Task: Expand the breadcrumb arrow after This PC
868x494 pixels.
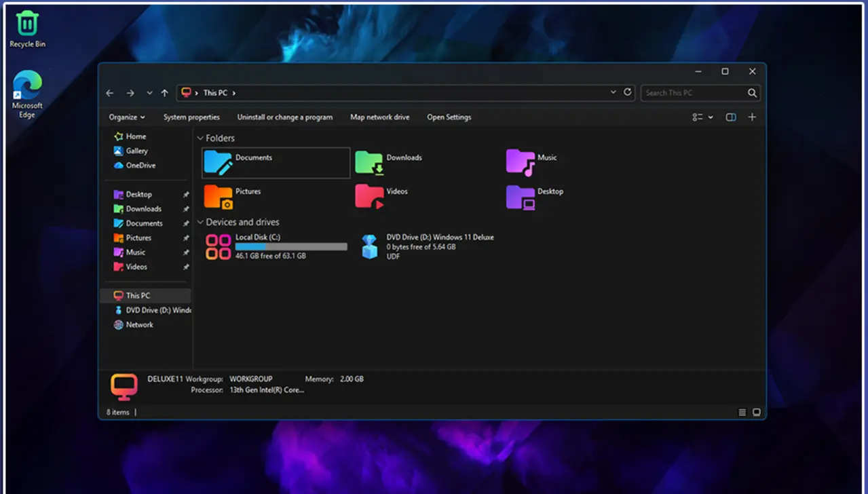Action: click(233, 93)
